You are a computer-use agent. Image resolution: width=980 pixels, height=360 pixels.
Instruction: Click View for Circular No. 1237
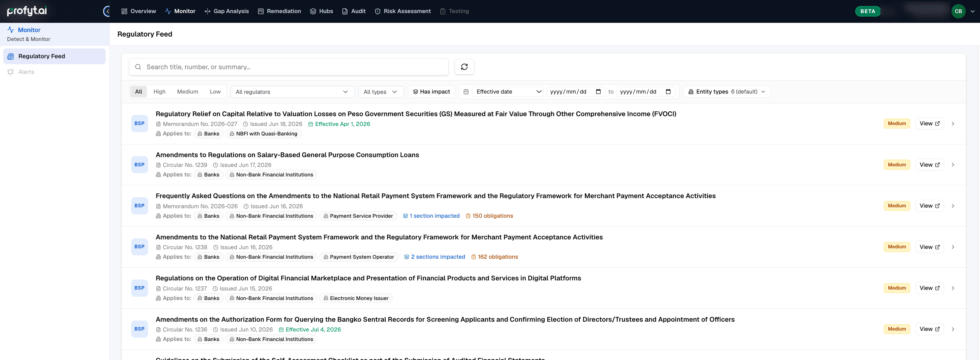pos(929,288)
